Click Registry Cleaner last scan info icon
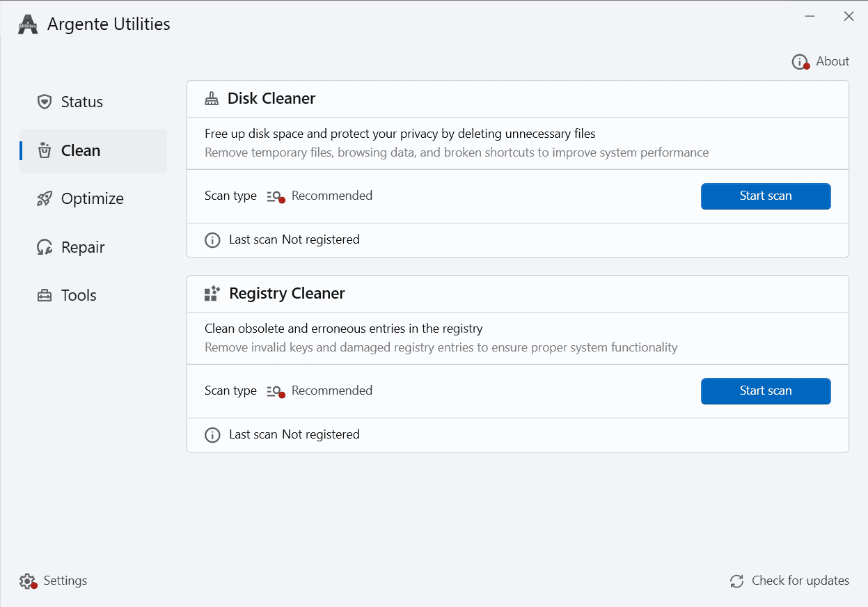This screenshot has width=868, height=607. click(x=212, y=435)
